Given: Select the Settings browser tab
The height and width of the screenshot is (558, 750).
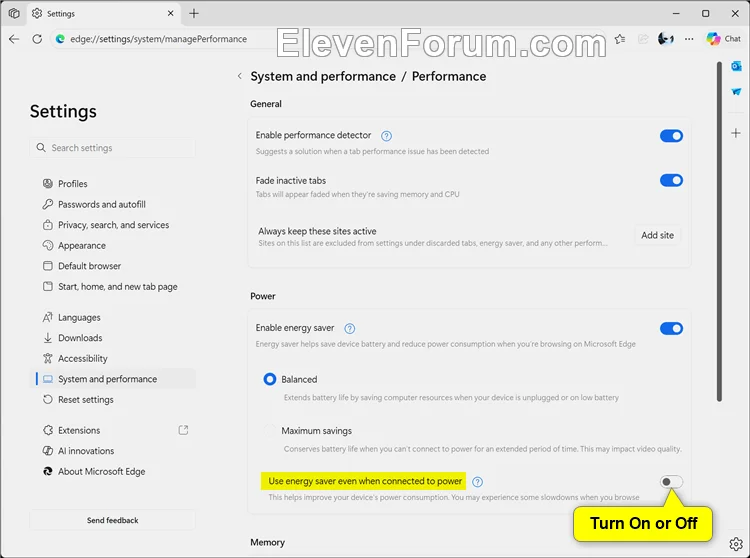Looking at the screenshot, I should (103, 14).
